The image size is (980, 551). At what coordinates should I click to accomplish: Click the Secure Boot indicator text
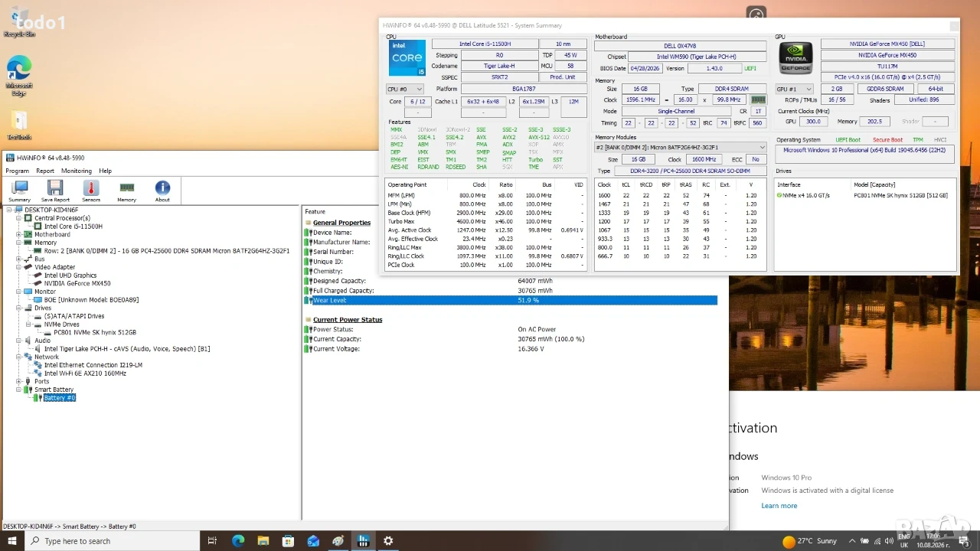point(887,140)
